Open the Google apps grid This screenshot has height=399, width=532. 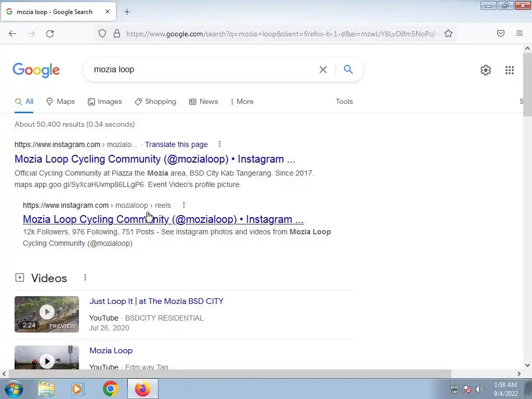coord(509,70)
